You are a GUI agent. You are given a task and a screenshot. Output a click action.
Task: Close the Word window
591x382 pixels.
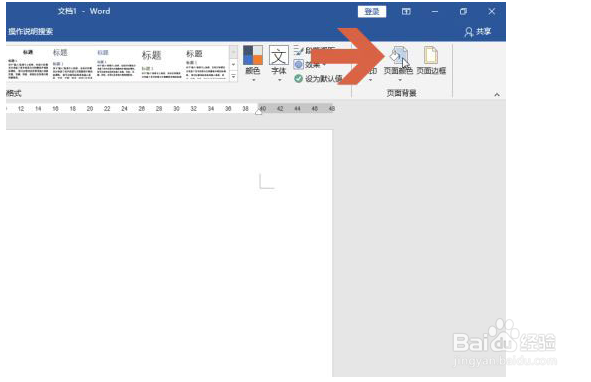click(x=491, y=12)
